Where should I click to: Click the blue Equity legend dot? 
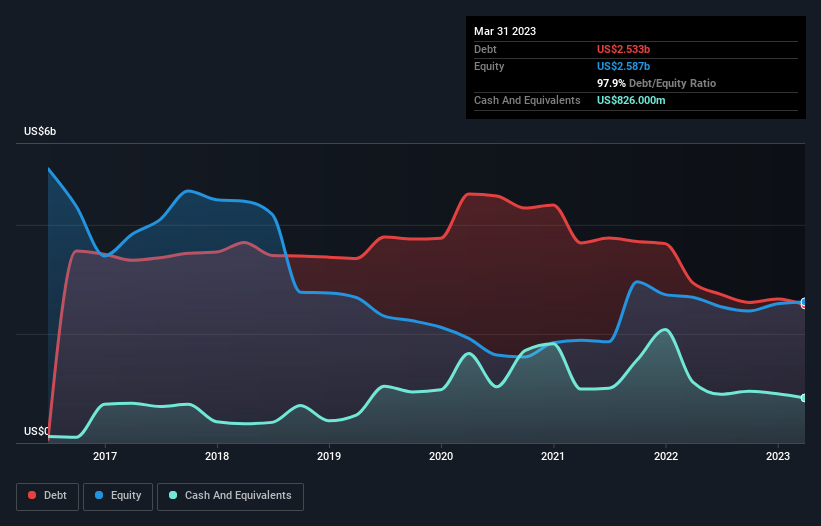click(x=99, y=495)
